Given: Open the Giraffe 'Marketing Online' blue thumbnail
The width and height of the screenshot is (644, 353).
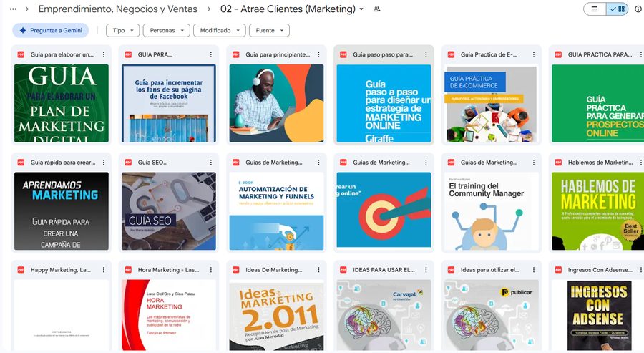Looking at the screenshot, I should click(x=384, y=103).
